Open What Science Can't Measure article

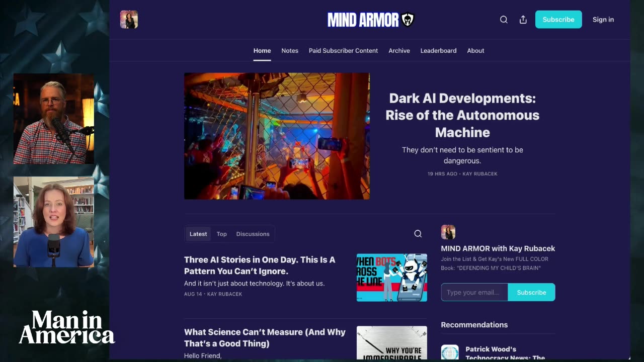click(265, 338)
